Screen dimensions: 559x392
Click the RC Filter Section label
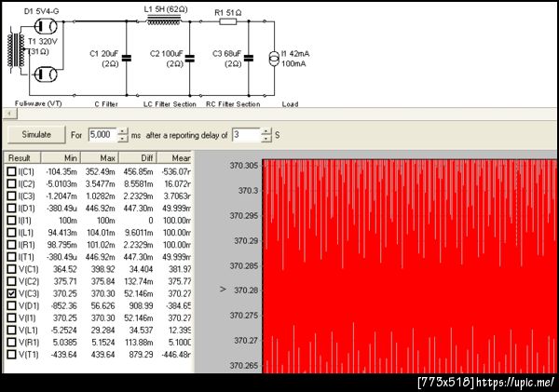pos(233,104)
